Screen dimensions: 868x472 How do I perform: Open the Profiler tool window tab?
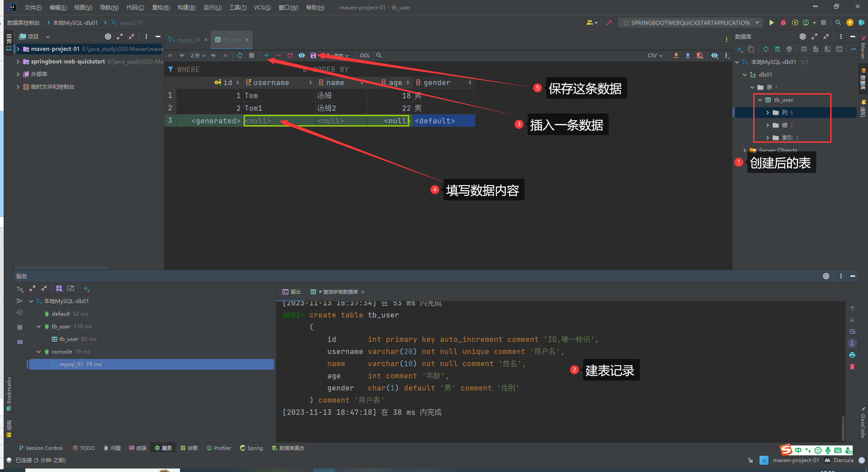[219, 448]
